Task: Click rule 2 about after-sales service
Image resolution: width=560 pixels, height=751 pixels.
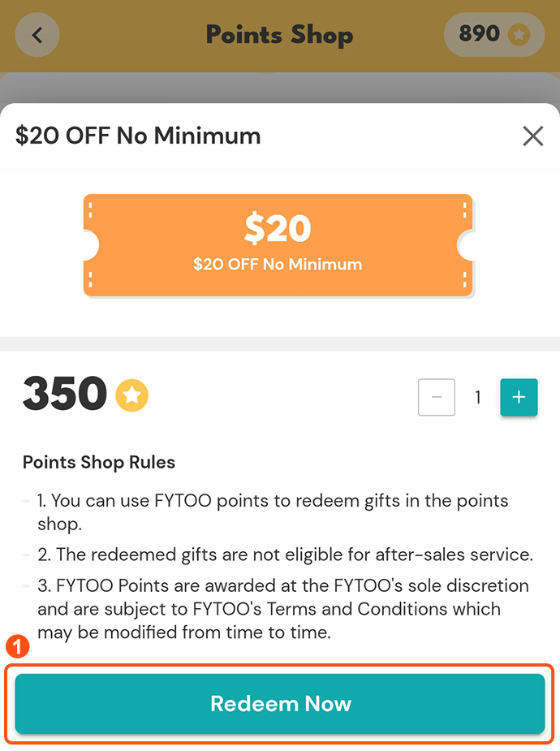Action: point(282,555)
